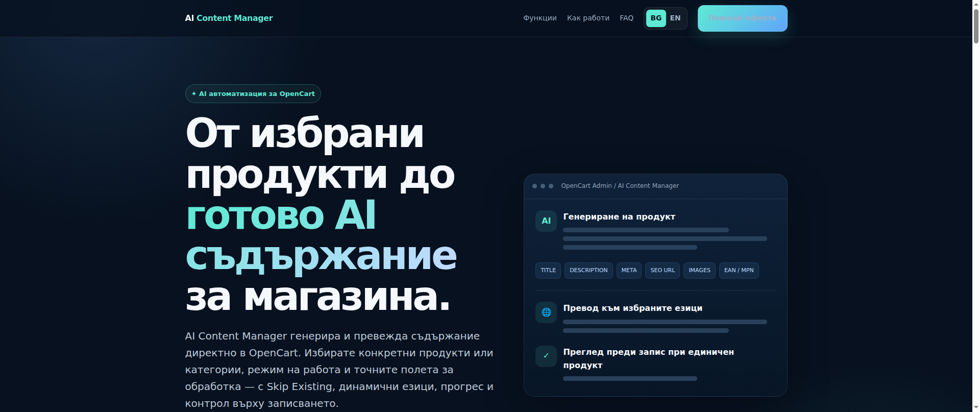980x412 pixels.
Task: Click the готово AI съдържание headline text
Action: click(x=321, y=235)
